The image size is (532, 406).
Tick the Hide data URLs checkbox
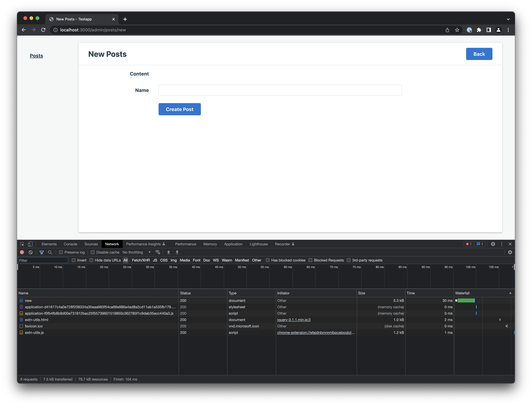pos(91,260)
